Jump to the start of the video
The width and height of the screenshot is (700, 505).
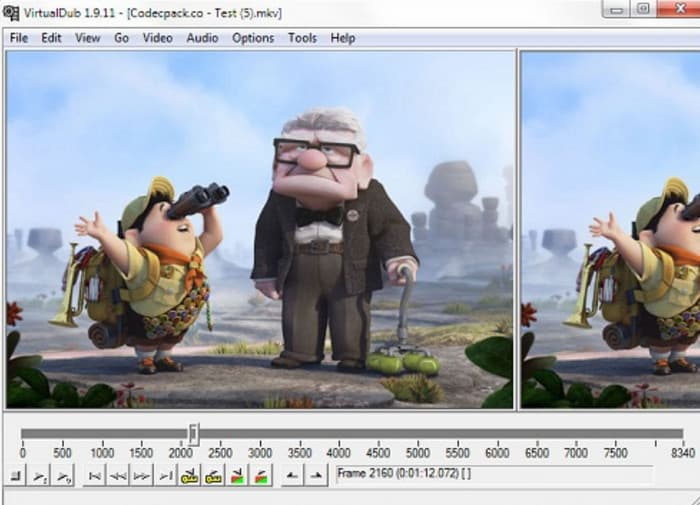tap(94, 476)
